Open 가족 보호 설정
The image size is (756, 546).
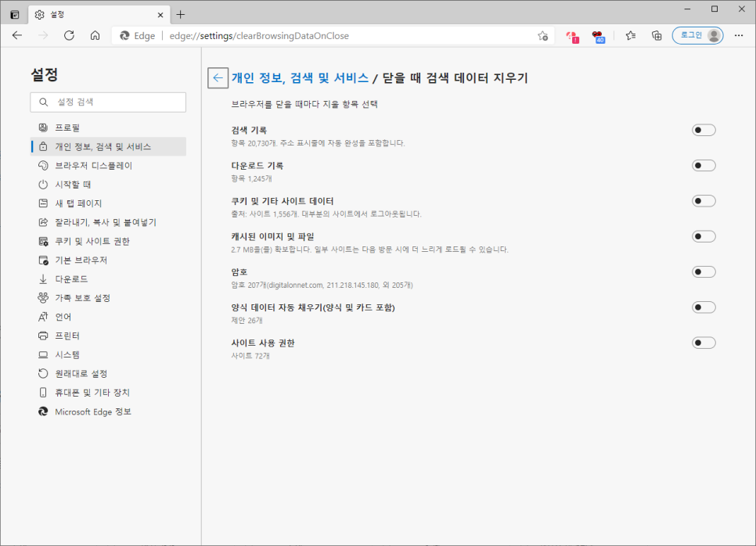click(x=108, y=298)
